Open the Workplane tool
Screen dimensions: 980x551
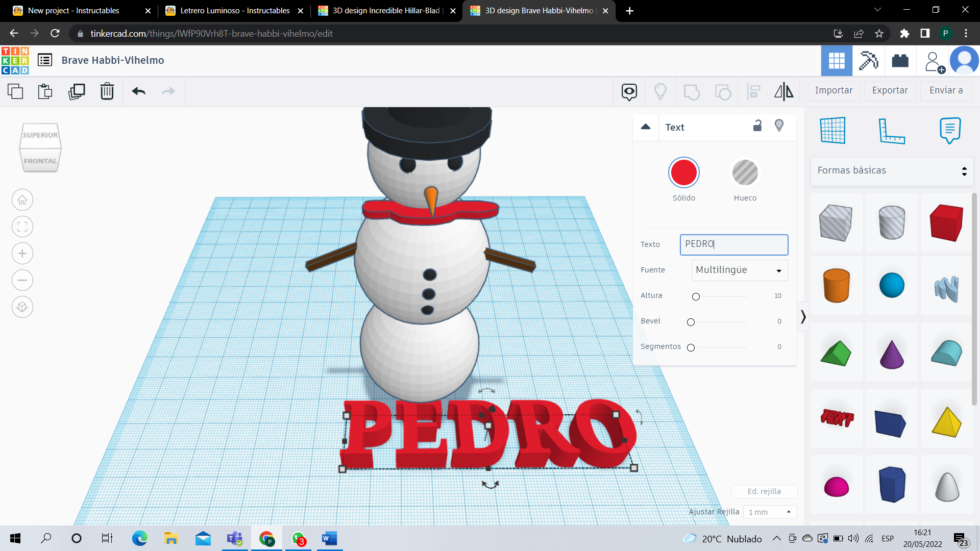click(x=832, y=131)
